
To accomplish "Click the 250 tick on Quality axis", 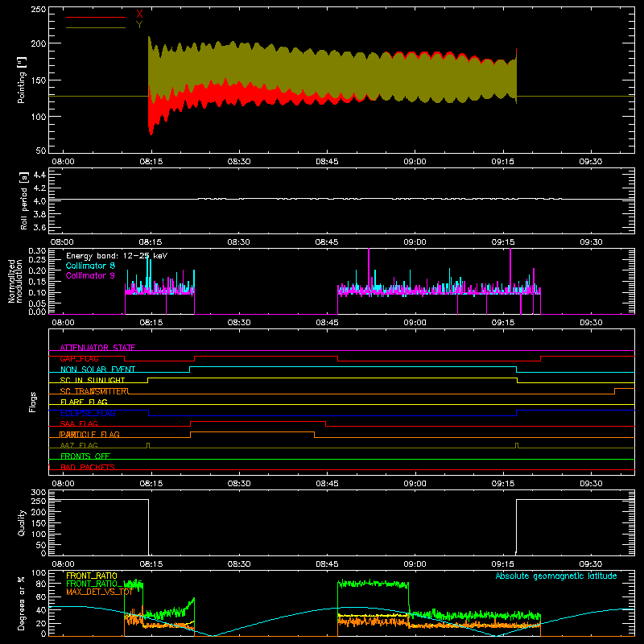I will click(39, 501).
